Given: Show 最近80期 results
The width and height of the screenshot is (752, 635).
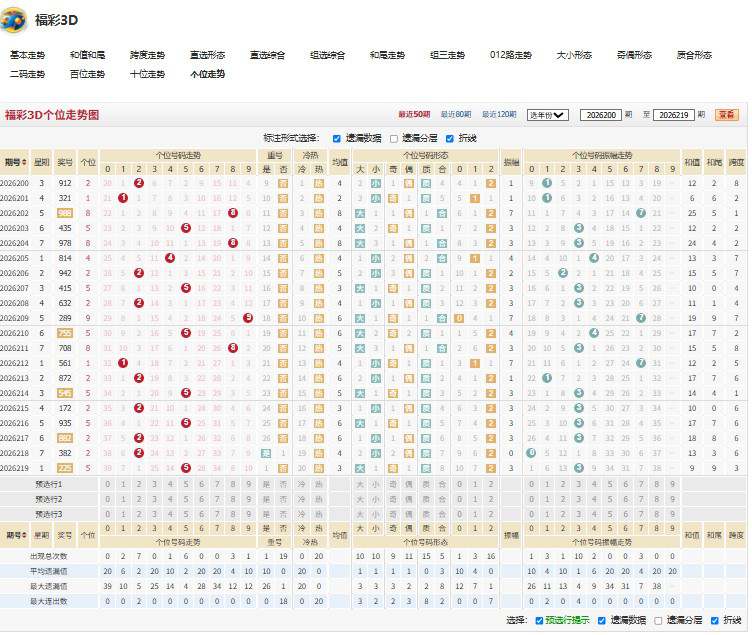Looking at the screenshot, I should point(456,114).
